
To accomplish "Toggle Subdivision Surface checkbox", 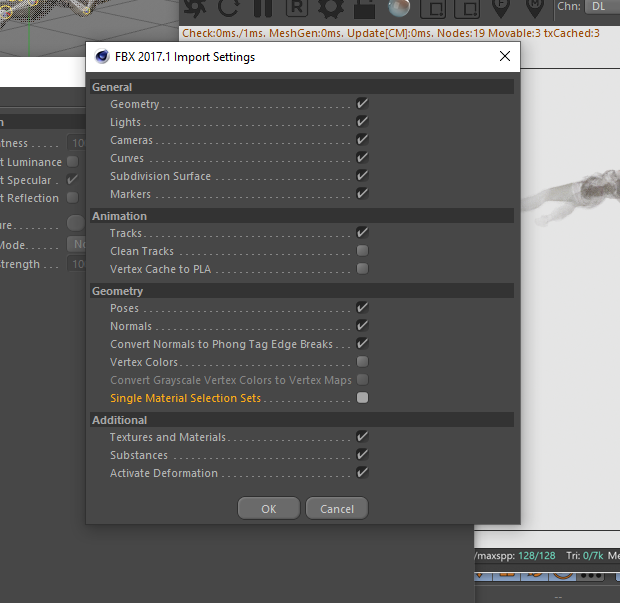I will click(362, 175).
